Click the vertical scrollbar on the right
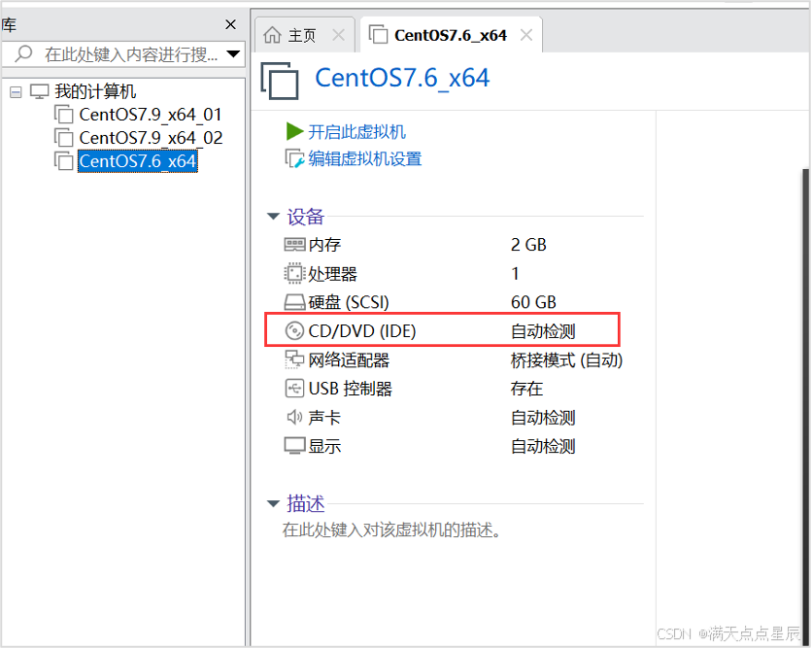Viewport: 812px width, 649px height. pyautogui.click(x=806, y=406)
